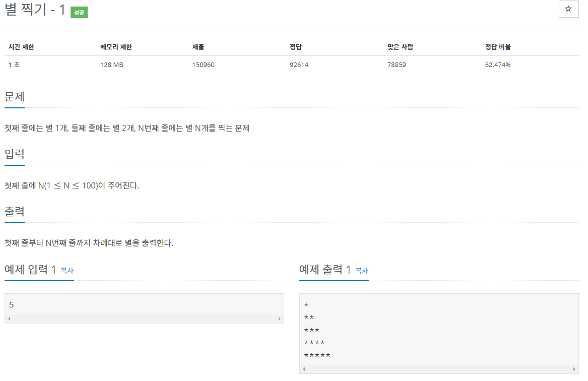
Task: Click the 별 찍기 - 1 title
Action: (x=35, y=10)
